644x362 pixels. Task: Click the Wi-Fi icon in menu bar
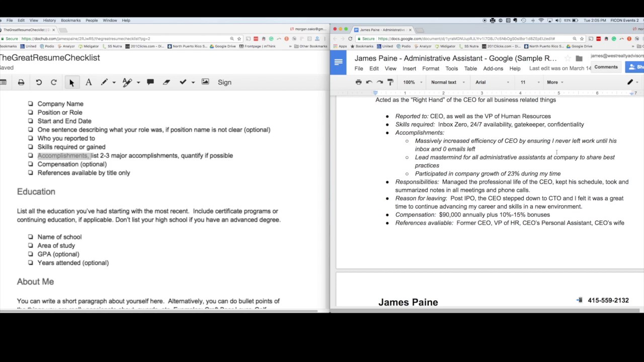point(541,21)
